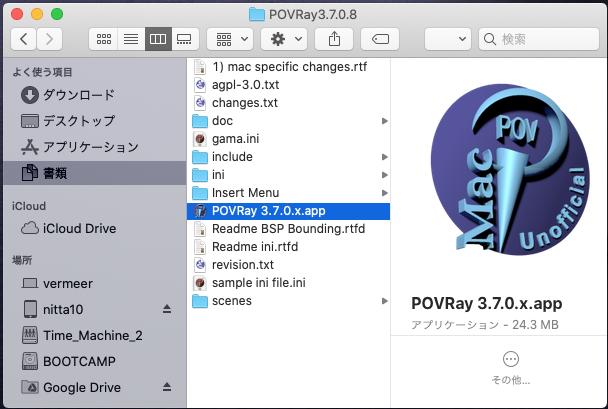Switch to gallery view mode
This screenshot has width=608, height=409.
click(183, 39)
